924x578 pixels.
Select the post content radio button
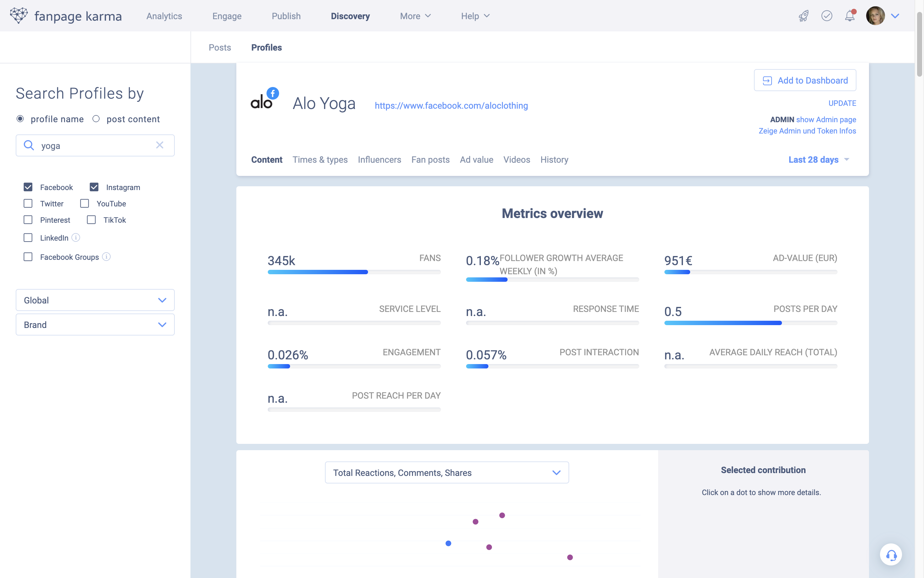tap(96, 119)
